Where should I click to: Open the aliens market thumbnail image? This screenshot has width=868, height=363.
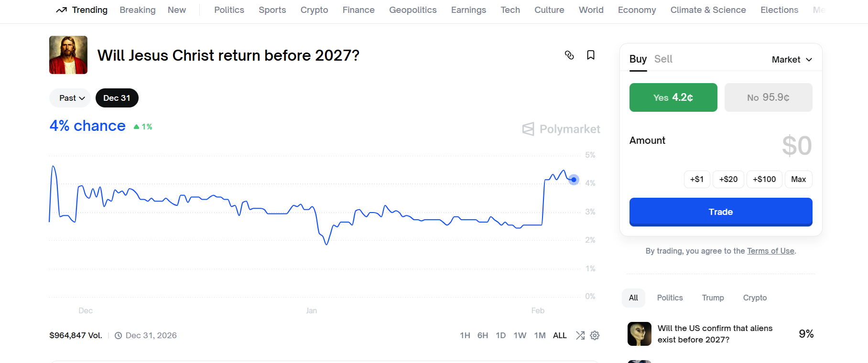640,334
